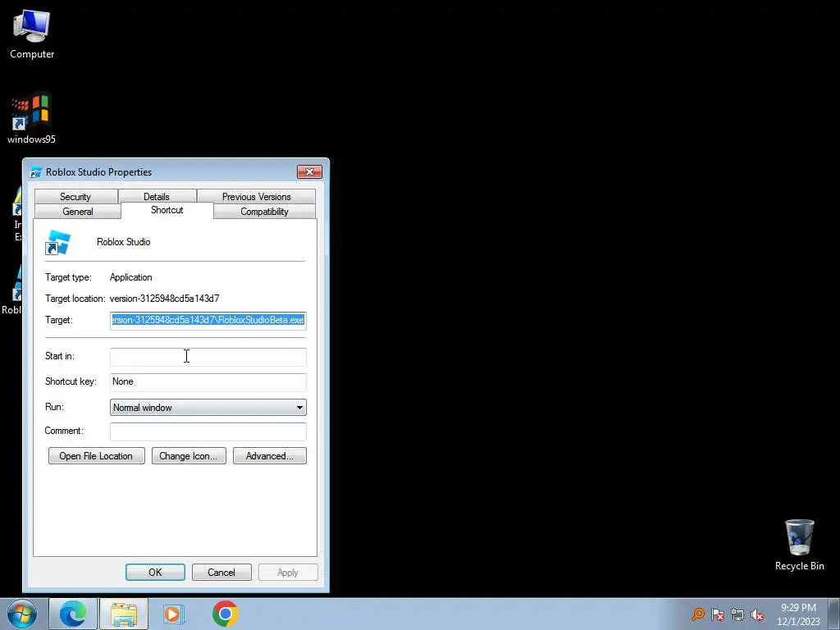Click the empty Start in field
The width and height of the screenshot is (840, 630).
(208, 357)
